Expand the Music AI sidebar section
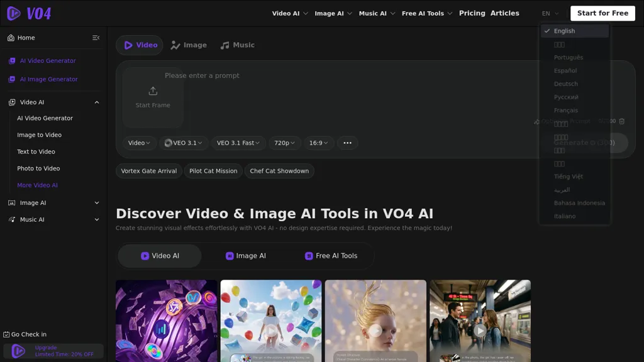The height and width of the screenshot is (362, 644). pos(97,219)
